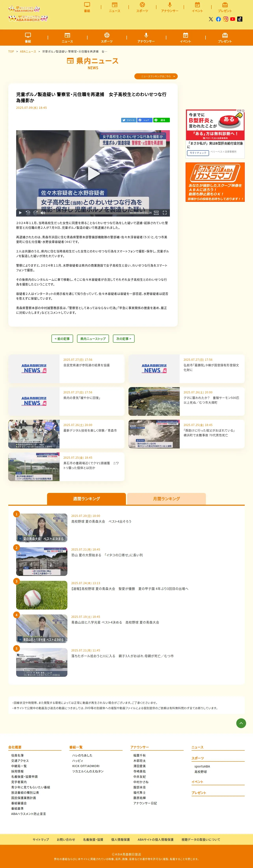Select 週間ランキング tab
This screenshot has width=253, height=868.
(x=86, y=499)
